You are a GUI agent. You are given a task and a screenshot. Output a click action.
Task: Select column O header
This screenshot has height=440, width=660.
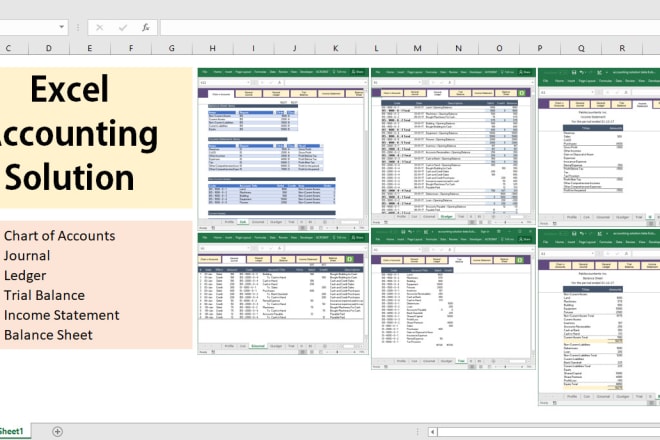499,48
